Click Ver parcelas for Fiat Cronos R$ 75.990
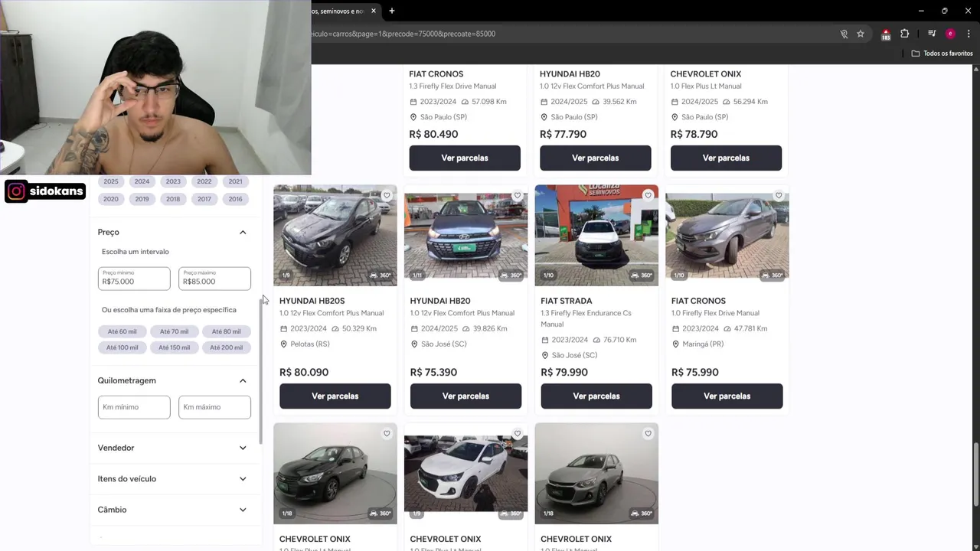Screen dimensions: 980x551 click(x=727, y=396)
